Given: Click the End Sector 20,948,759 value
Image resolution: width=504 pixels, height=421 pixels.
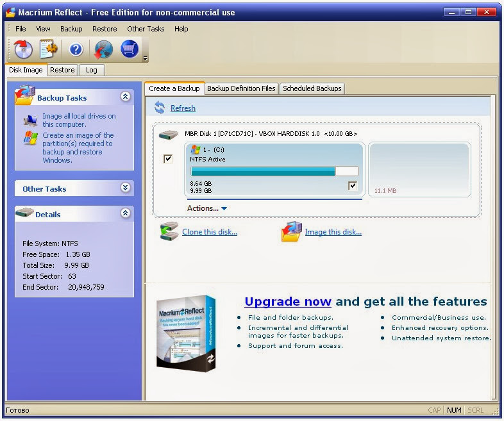Looking at the screenshot, I should click(86, 287).
